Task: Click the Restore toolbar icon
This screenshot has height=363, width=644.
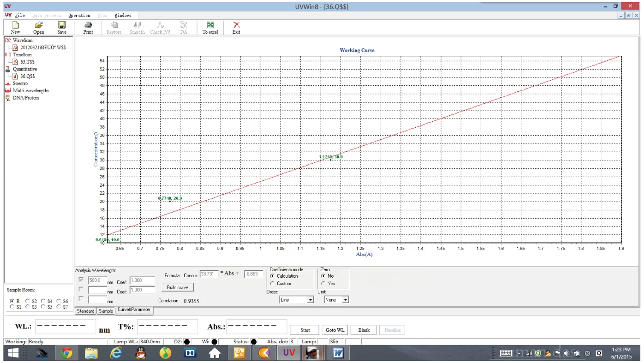Action: coord(114,28)
